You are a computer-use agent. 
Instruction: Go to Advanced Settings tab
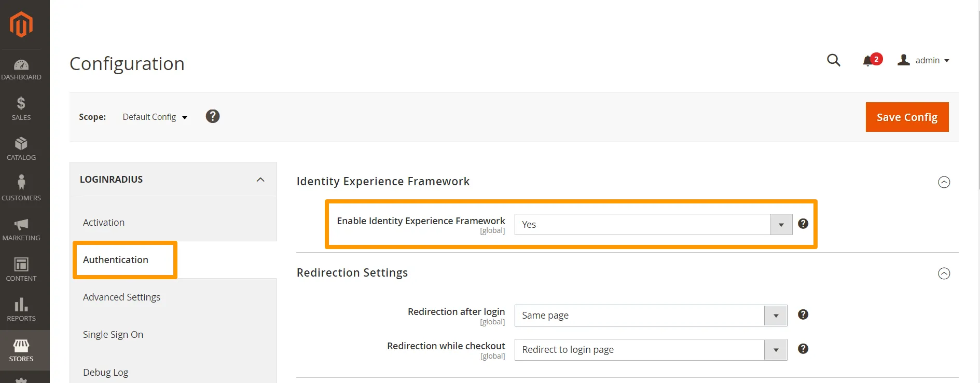click(121, 297)
